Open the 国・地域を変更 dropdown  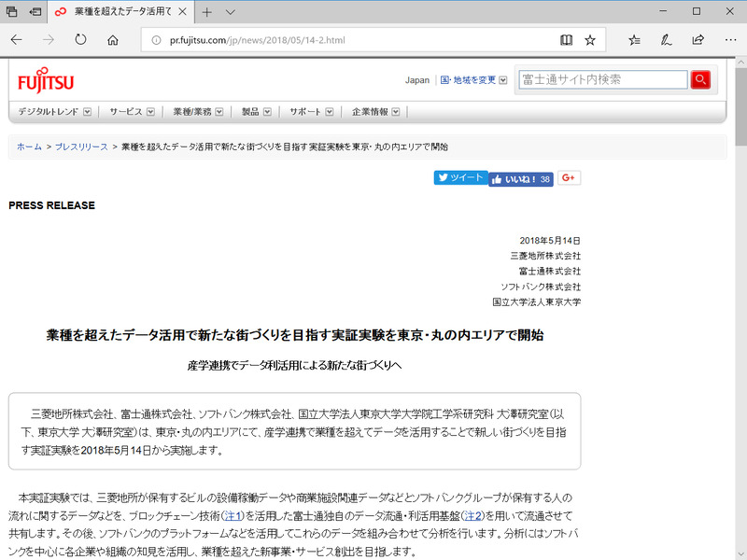pos(473,80)
